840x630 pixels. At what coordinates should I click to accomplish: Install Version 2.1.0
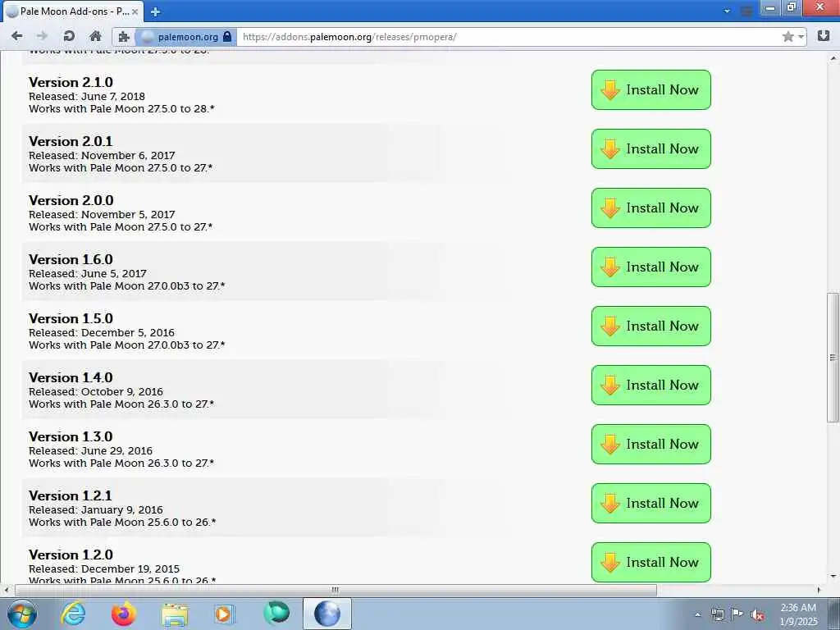click(x=651, y=90)
